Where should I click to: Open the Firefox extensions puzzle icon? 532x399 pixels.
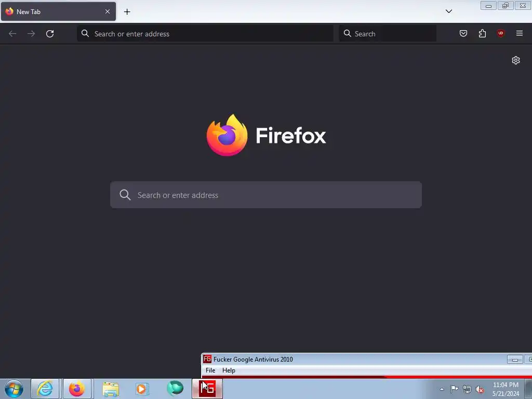pos(482,33)
